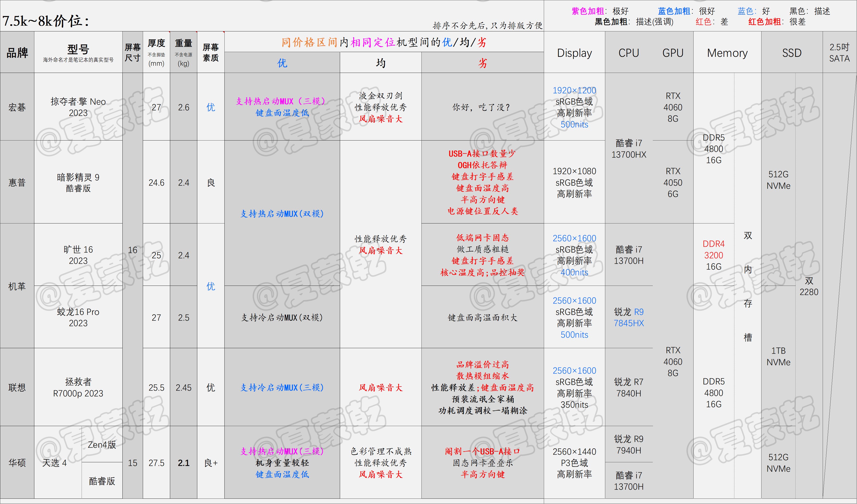The image size is (857, 504).
Task: Click the '屏幕素质' column header
Action: point(211,52)
